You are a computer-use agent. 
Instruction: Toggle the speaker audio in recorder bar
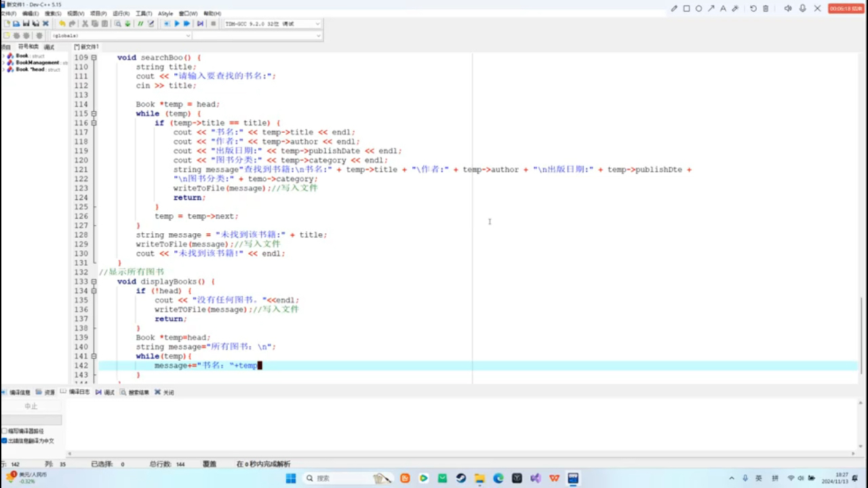pos(788,8)
